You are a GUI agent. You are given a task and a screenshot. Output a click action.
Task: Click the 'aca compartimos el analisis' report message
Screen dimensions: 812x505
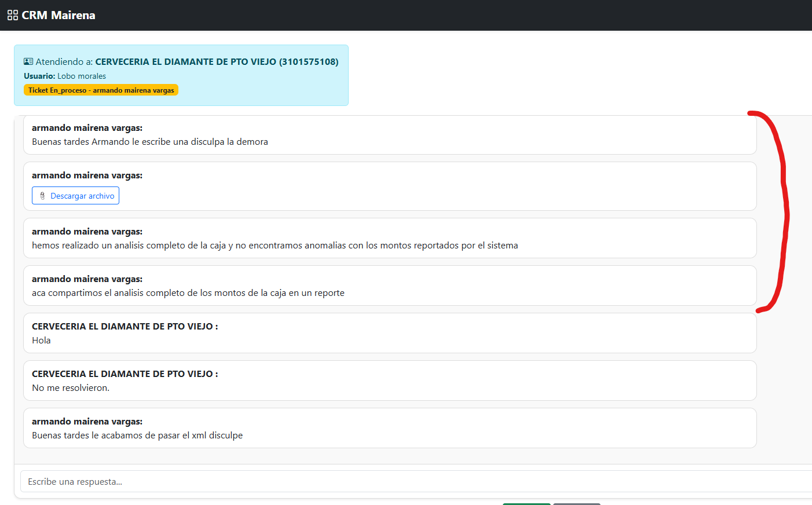[188, 293]
